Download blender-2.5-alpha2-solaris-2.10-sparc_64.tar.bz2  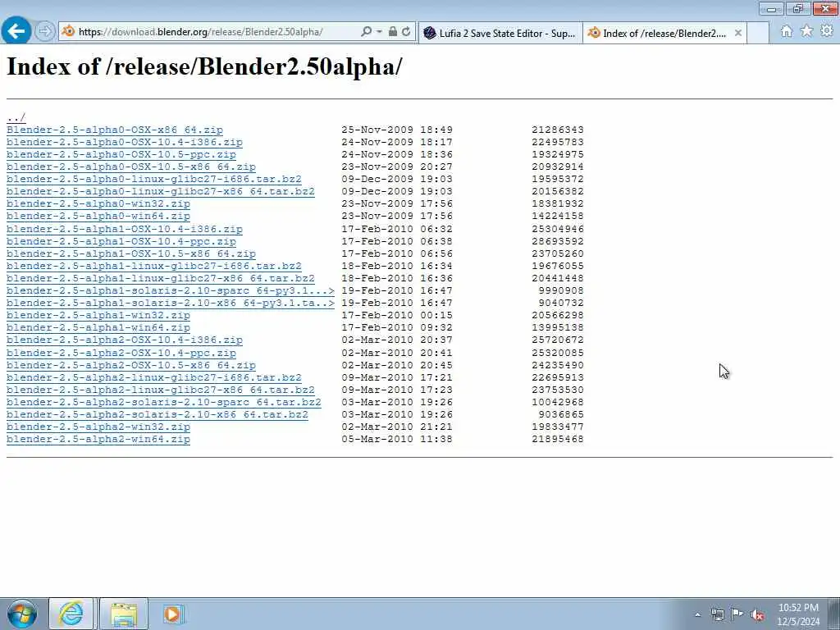coord(164,402)
